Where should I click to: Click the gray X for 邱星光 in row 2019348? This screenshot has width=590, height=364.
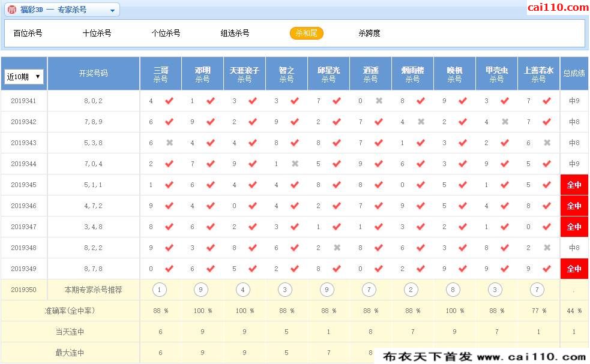[x=337, y=248]
